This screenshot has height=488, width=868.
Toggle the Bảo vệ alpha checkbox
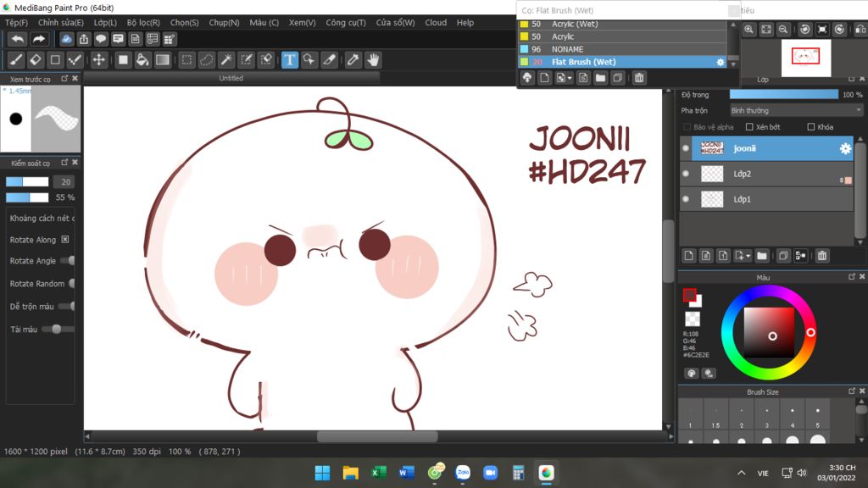687,127
